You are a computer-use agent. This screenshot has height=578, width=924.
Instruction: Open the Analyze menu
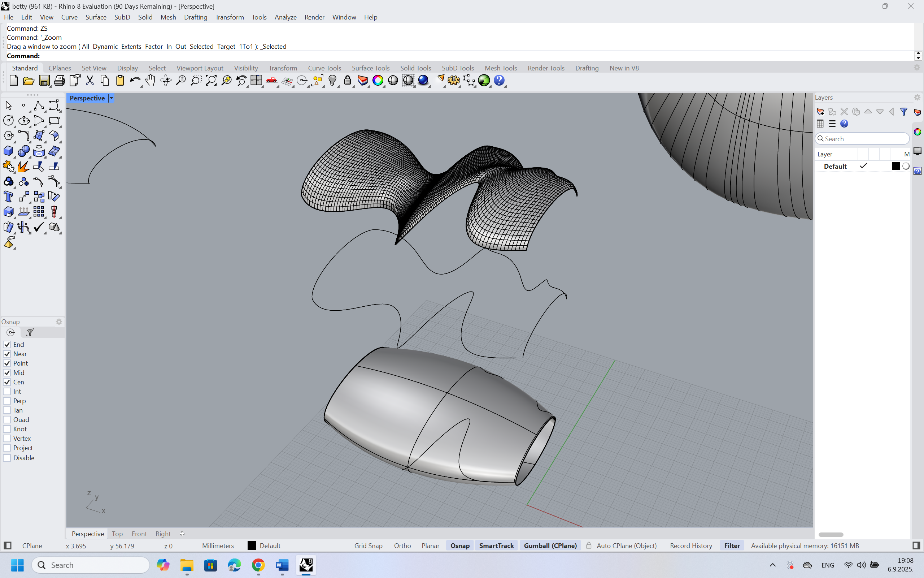pos(285,17)
